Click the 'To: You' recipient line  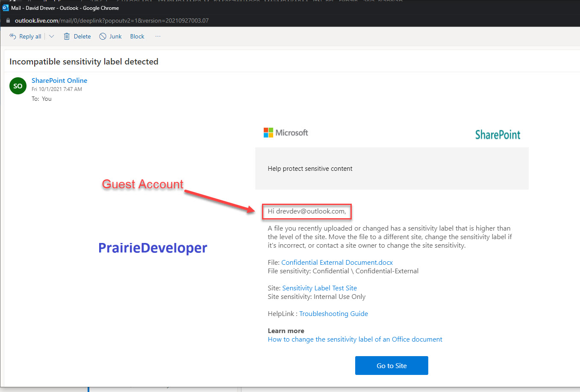(x=41, y=99)
